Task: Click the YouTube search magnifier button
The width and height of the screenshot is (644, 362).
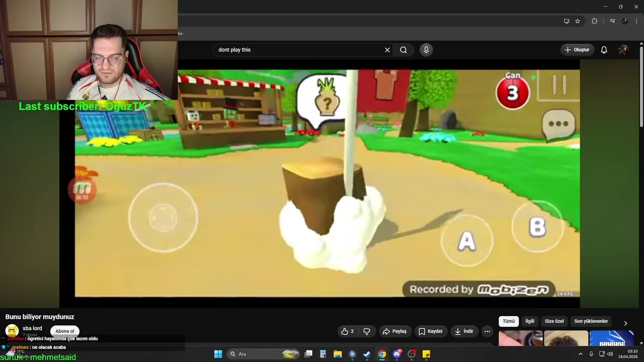Action: (x=404, y=50)
